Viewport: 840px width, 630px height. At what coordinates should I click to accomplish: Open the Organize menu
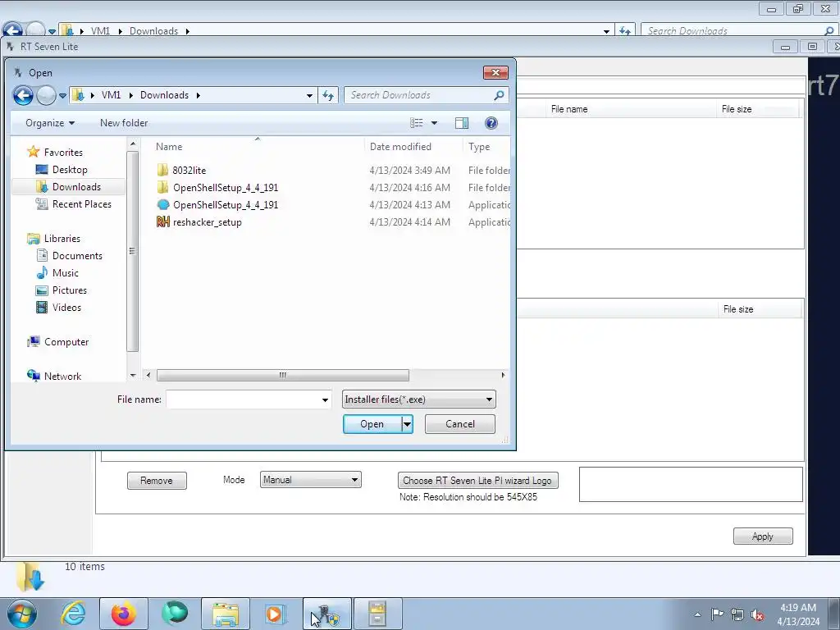point(50,123)
